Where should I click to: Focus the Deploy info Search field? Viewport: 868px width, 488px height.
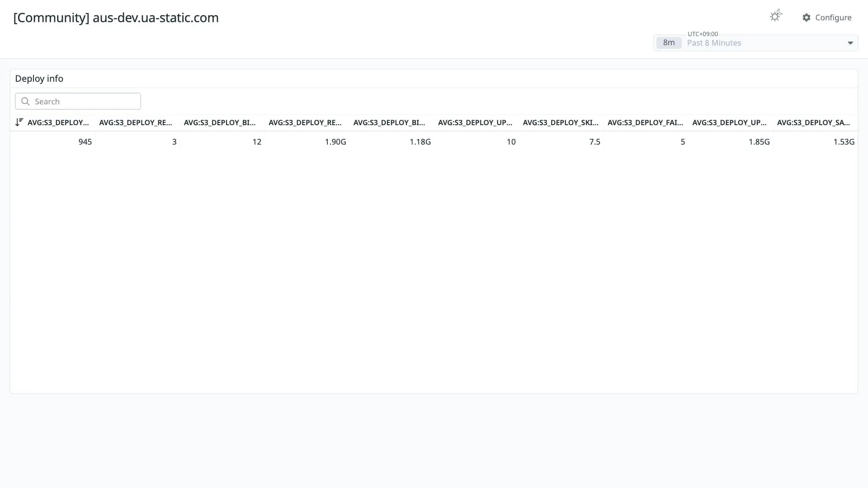tap(78, 101)
